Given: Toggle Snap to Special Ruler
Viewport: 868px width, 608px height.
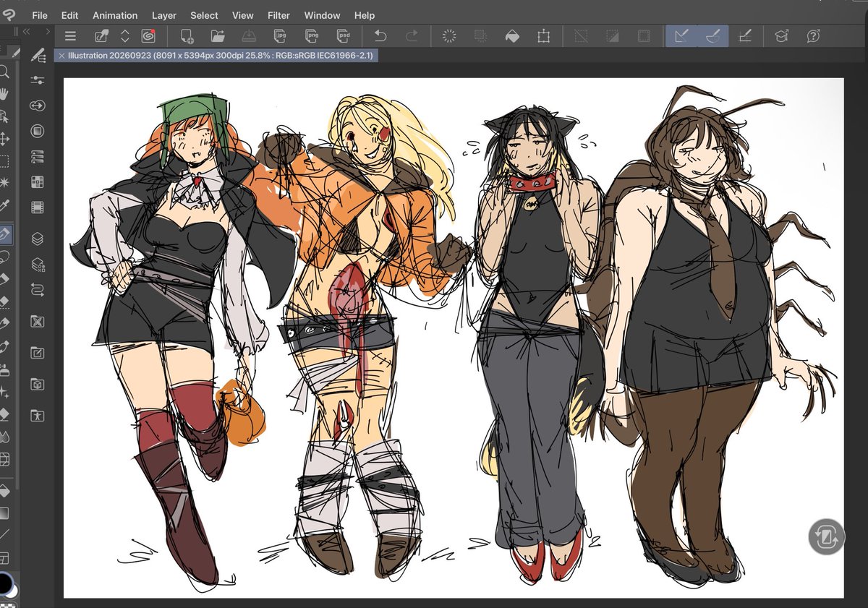Looking at the screenshot, I should pyautogui.click(x=712, y=36).
